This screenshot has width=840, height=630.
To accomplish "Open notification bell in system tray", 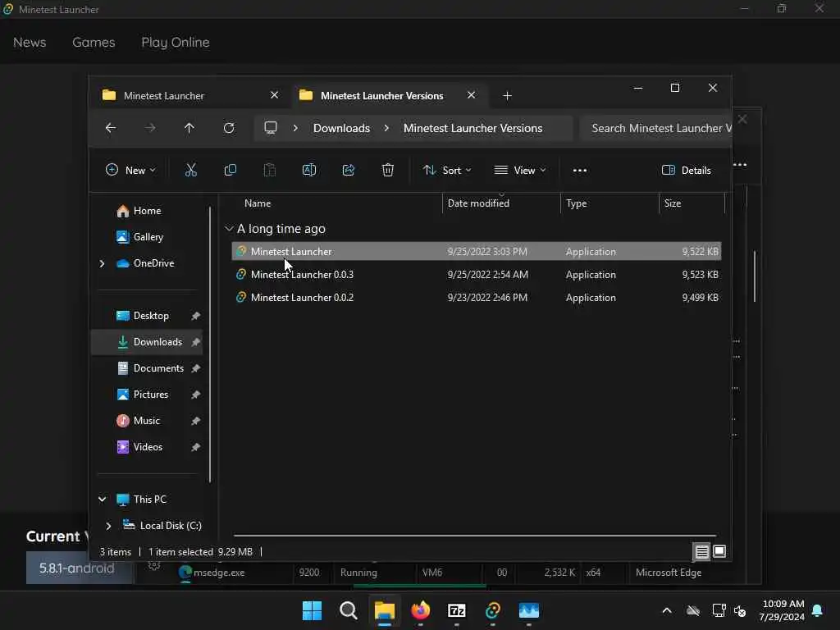I will (818, 610).
